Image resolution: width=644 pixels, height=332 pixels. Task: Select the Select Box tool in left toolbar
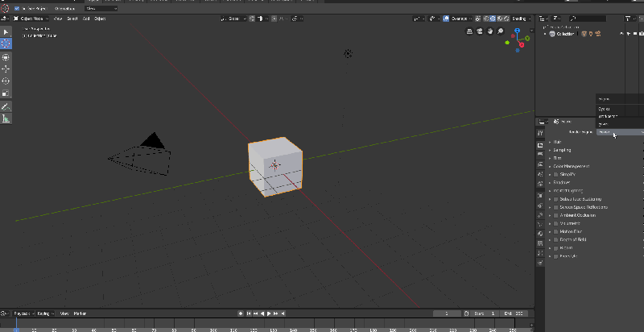click(x=6, y=32)
